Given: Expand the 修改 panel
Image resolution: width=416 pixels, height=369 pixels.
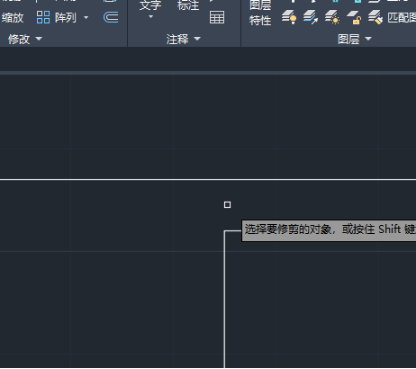Looking at the screenshot, I should coord(25,39).
